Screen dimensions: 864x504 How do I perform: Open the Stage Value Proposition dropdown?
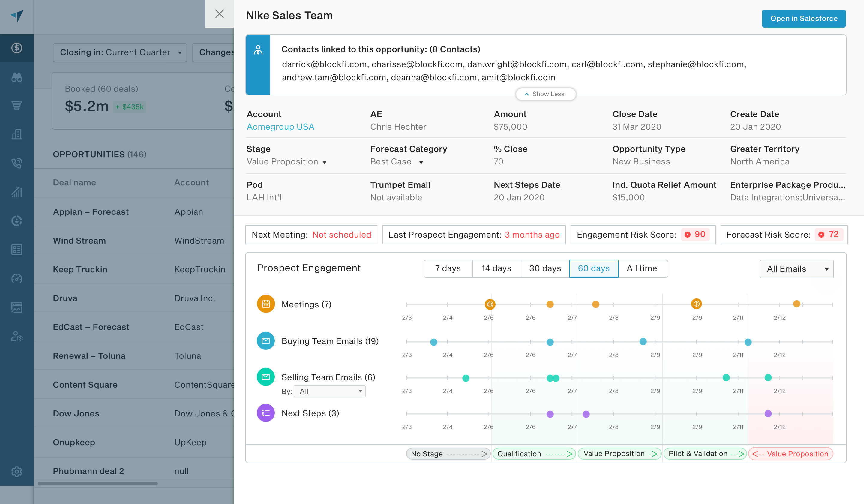(x=286, y=162)
